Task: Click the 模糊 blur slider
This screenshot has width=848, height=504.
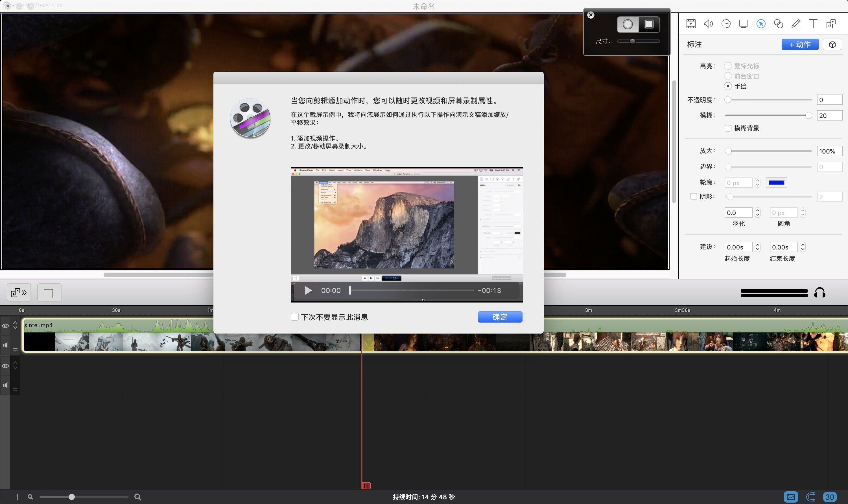Action: coord(768,115)
